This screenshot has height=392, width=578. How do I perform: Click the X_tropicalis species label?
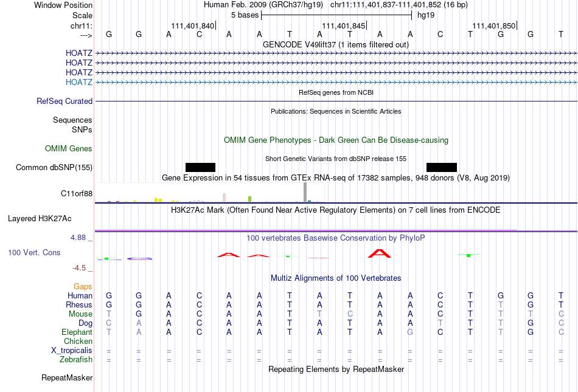click(72, 350)
